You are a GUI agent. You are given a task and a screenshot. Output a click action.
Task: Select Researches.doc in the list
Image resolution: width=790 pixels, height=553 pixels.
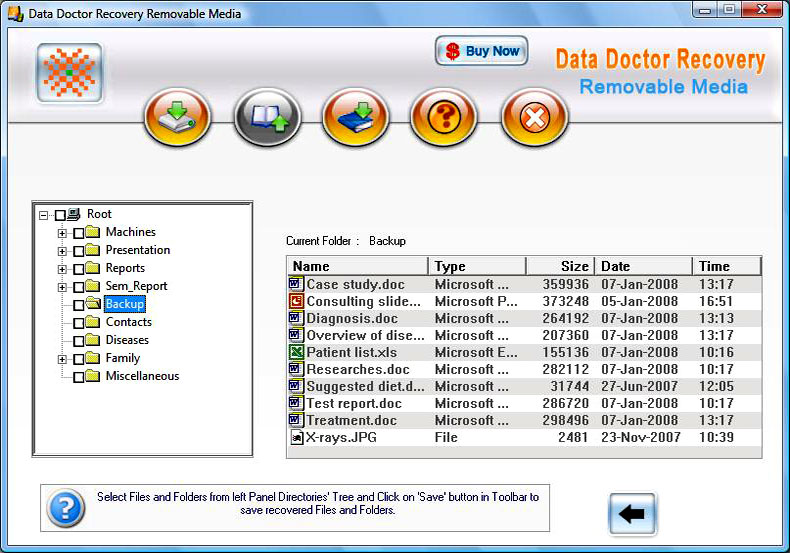coord(524,369)
